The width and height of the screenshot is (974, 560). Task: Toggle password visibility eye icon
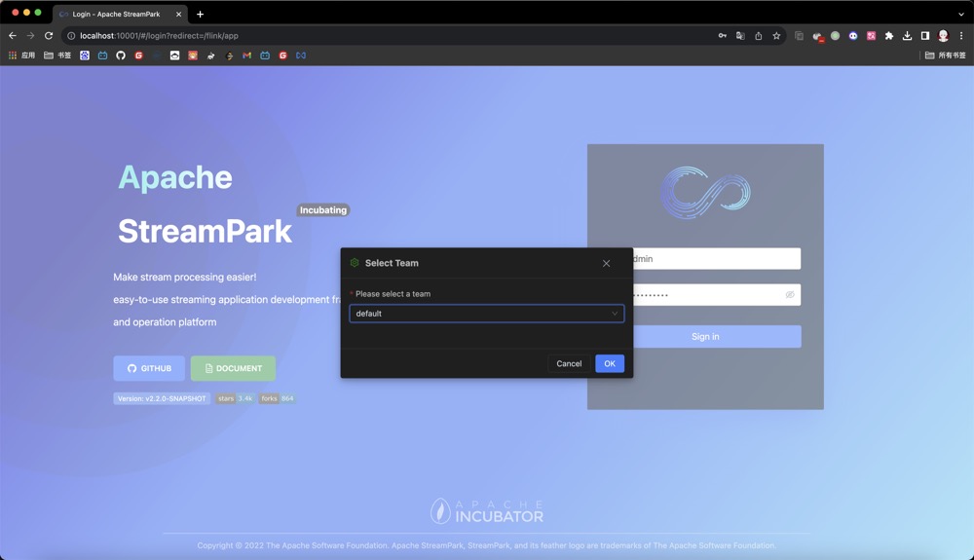[x=790, y=294]
